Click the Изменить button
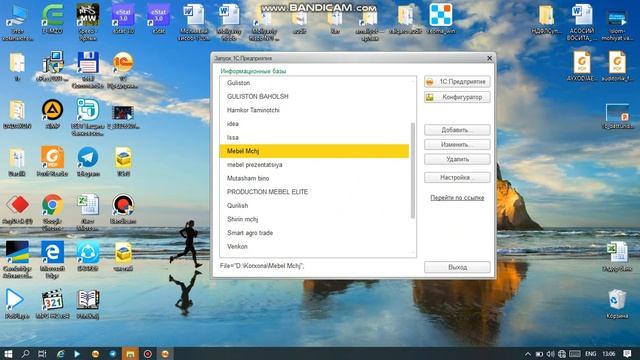This screenshot has height=360, width=640. 457,144
